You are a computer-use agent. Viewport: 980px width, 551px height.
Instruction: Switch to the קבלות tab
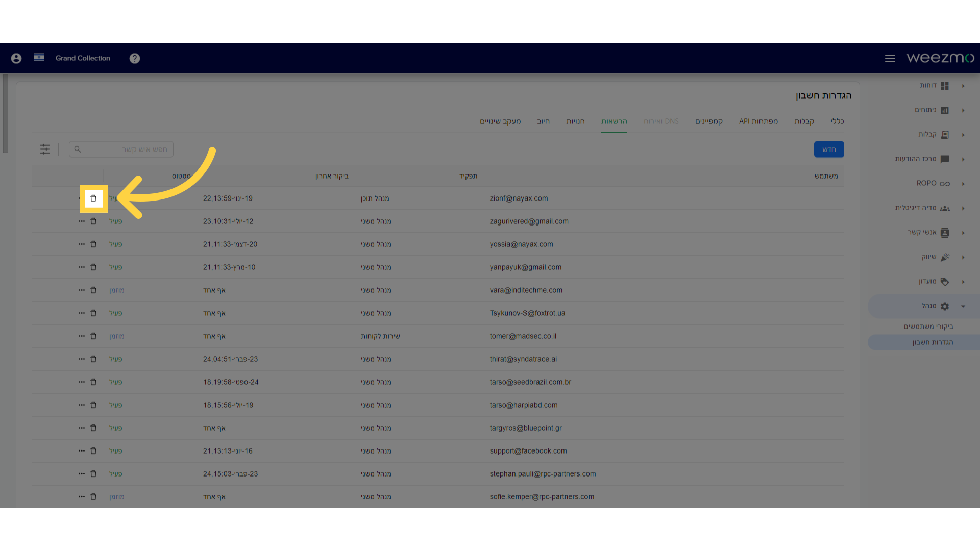[x=804, y=121]
